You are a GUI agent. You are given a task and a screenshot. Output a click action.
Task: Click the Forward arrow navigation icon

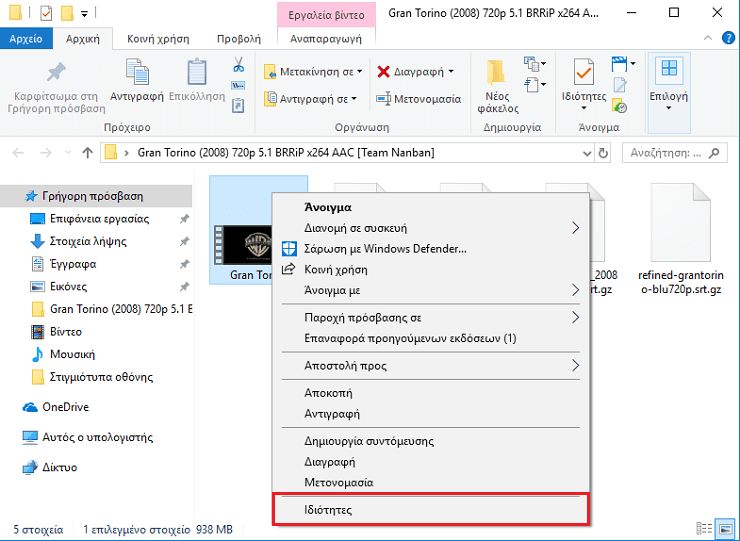46,152
